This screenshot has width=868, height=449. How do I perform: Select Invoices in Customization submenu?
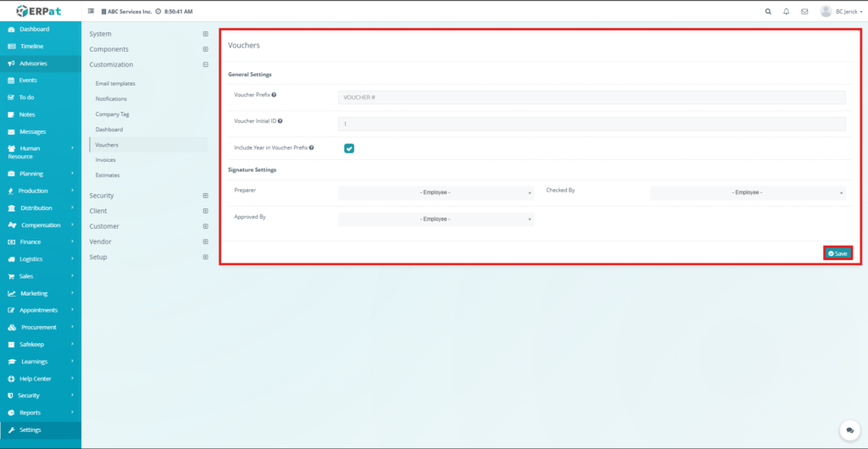106,160
